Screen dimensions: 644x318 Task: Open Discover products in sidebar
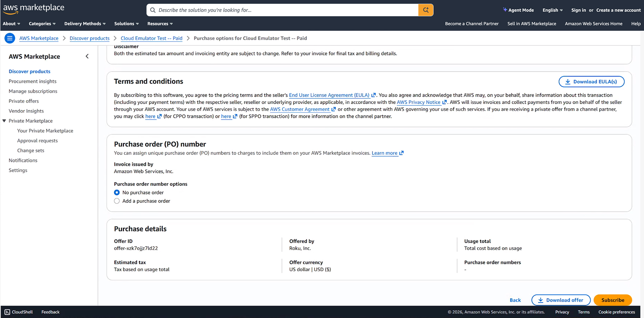pos(30,71)
